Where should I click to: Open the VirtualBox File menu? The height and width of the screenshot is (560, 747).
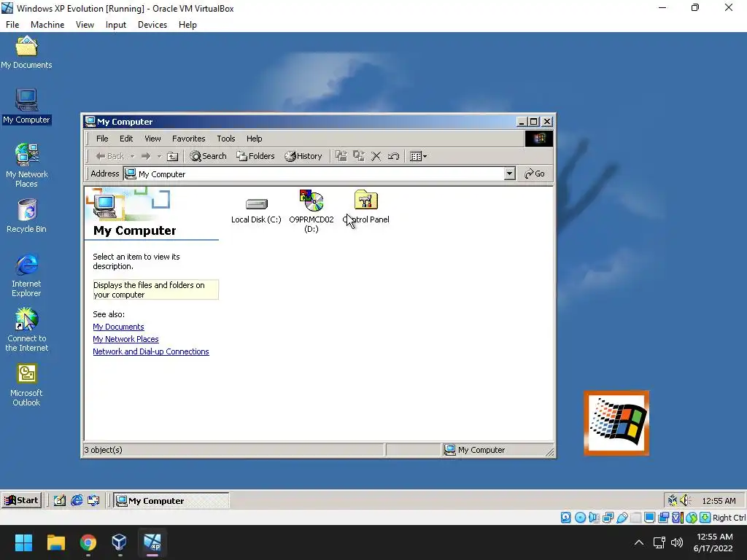[12, 25]
